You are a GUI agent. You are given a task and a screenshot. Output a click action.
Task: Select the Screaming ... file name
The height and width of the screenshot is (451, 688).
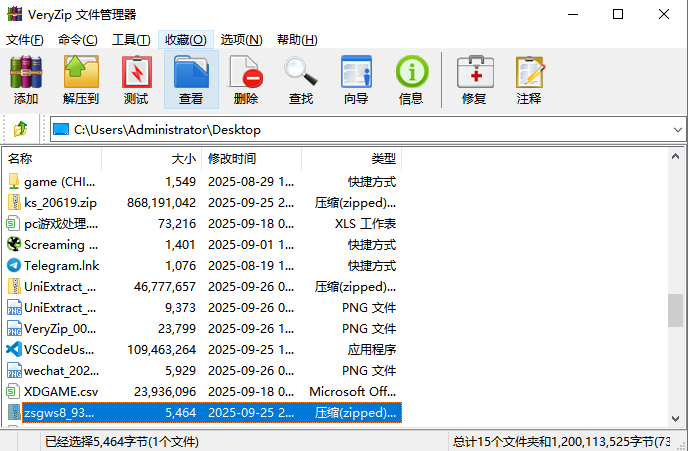[61, 245]
